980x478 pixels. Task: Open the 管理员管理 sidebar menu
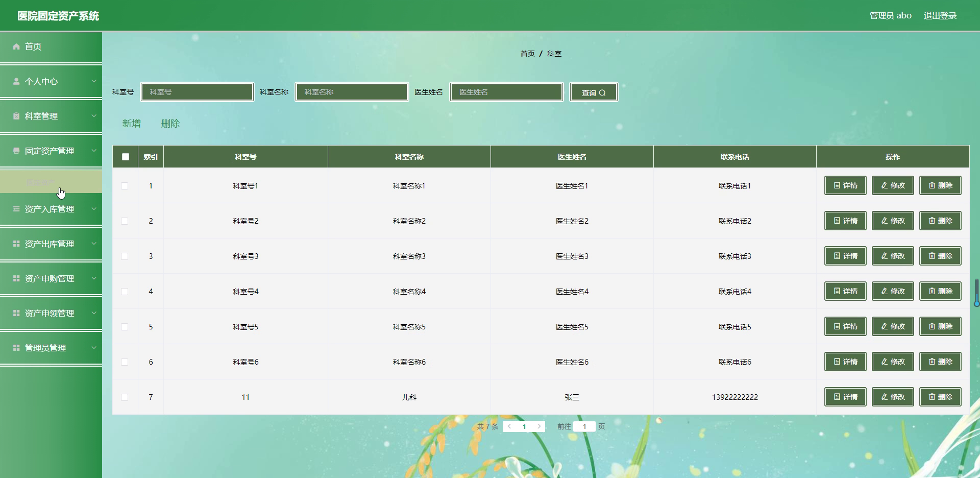(51, 348)
